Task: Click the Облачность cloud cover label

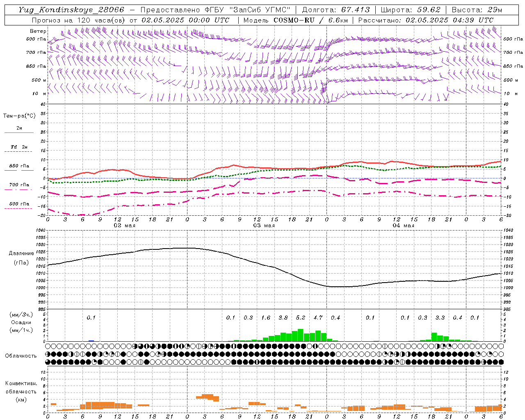Action: point(21,356)
